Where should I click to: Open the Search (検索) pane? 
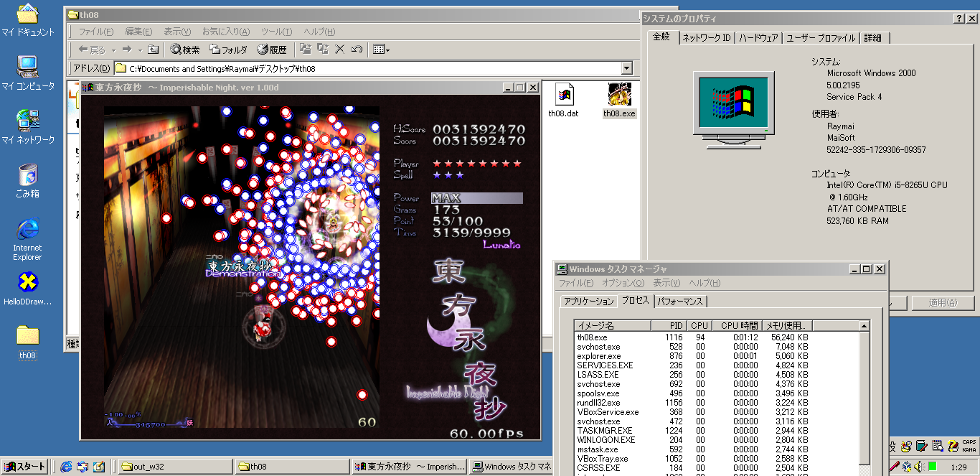coord(185,50)
